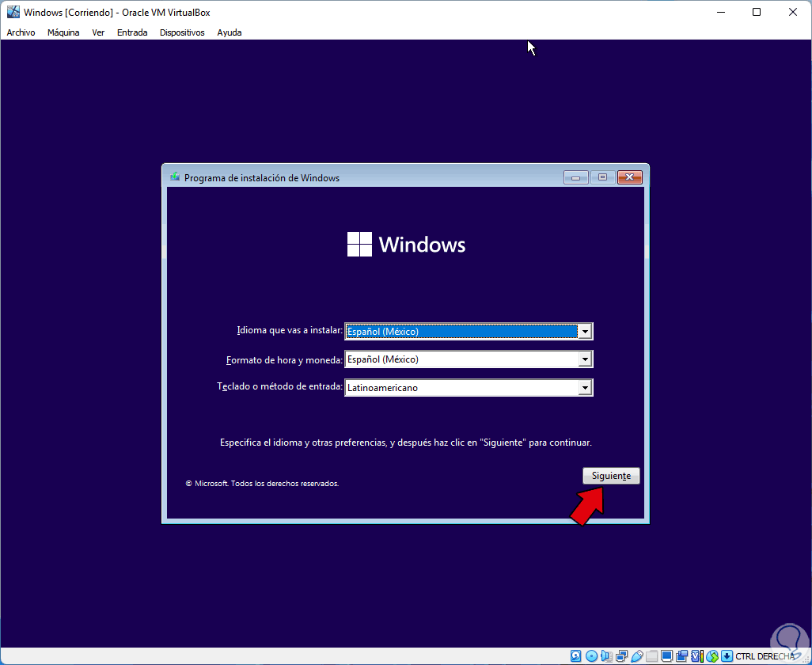The image size is (812, 665).
Task: Click the display status icon
Action: pos(667,656)
